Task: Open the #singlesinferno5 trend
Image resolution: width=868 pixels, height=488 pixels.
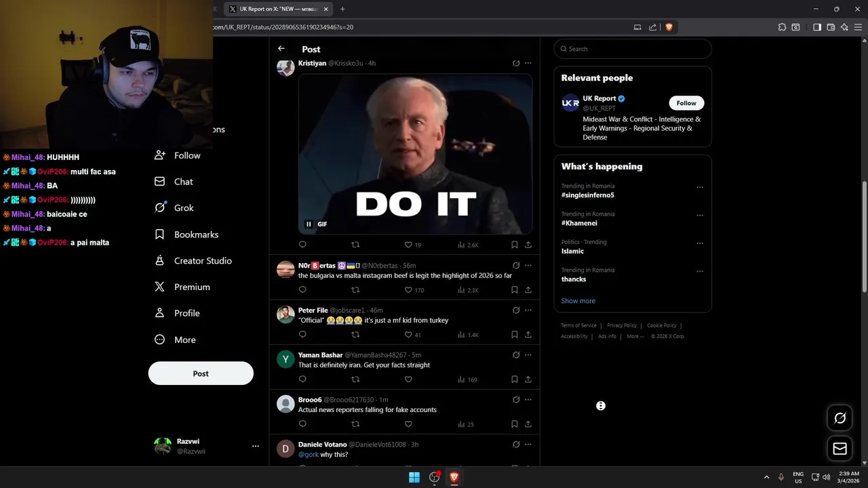Action: pos(588,195)
